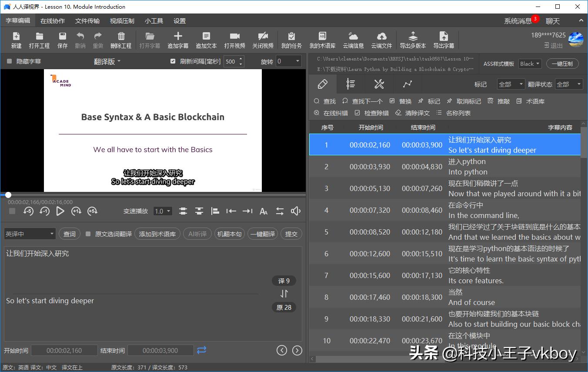The height and width of the screenshot is (372, 588).
Task: Switch to the 视频压制 menu tab
Action: pos(122,21)
